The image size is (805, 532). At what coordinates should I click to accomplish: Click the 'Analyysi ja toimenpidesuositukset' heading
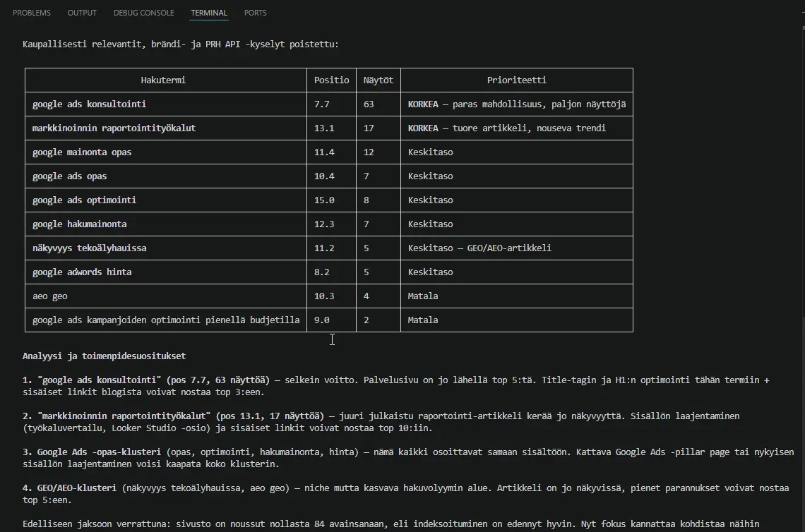pyautogui.click(x=104, y=356)
